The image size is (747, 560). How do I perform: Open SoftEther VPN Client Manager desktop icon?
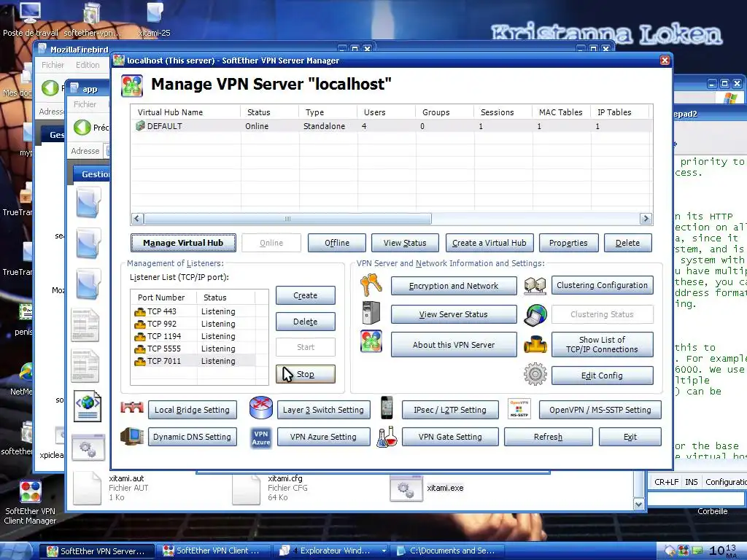[30, 492]
